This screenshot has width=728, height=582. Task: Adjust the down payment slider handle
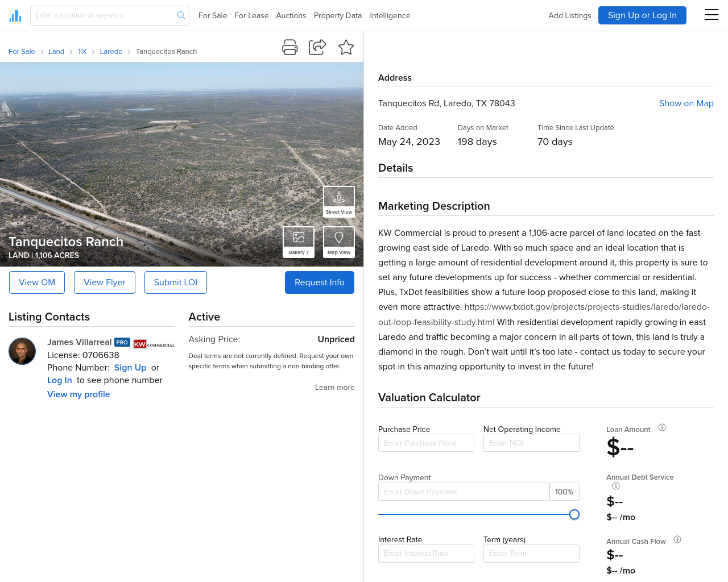pos(574,514)
